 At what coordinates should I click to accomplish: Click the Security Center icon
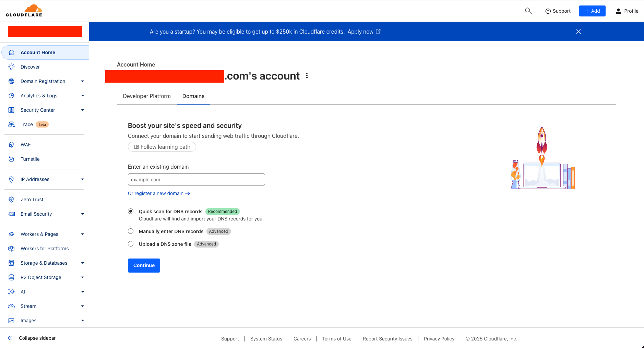[11, 110]
